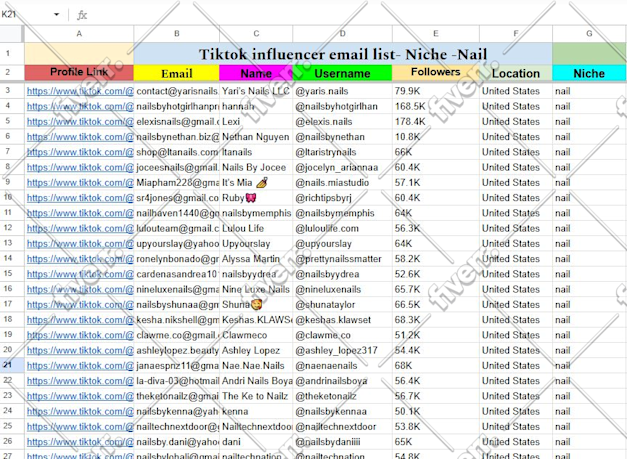Select followers cell 79.9K
The image size is (627, 459).
(x=435, y=91)
